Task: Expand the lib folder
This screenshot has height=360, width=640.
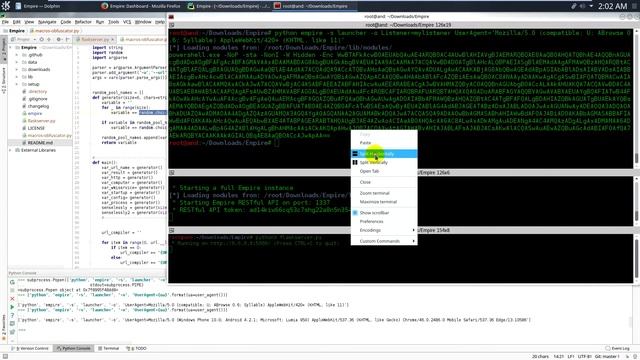Action: click(x=17, y=77)
